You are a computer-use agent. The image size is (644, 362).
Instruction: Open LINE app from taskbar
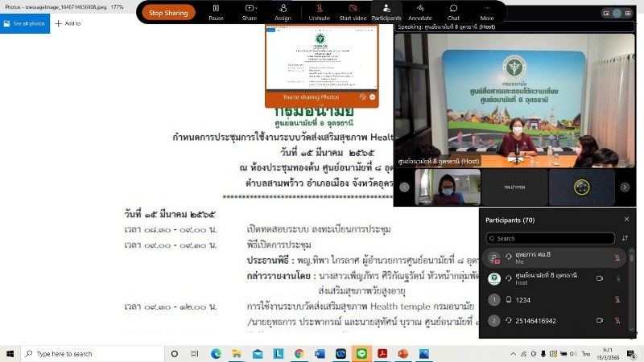click(x=361, y=353)
